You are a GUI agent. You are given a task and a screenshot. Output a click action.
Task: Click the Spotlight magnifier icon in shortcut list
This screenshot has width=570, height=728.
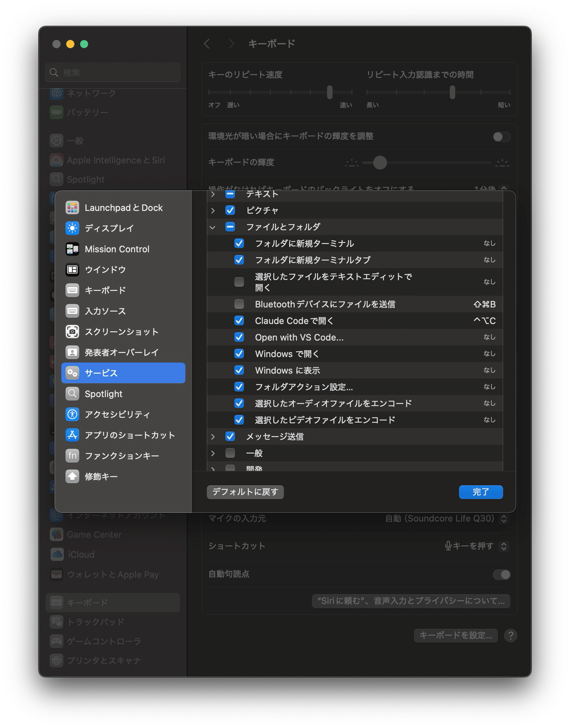point(72,394)
